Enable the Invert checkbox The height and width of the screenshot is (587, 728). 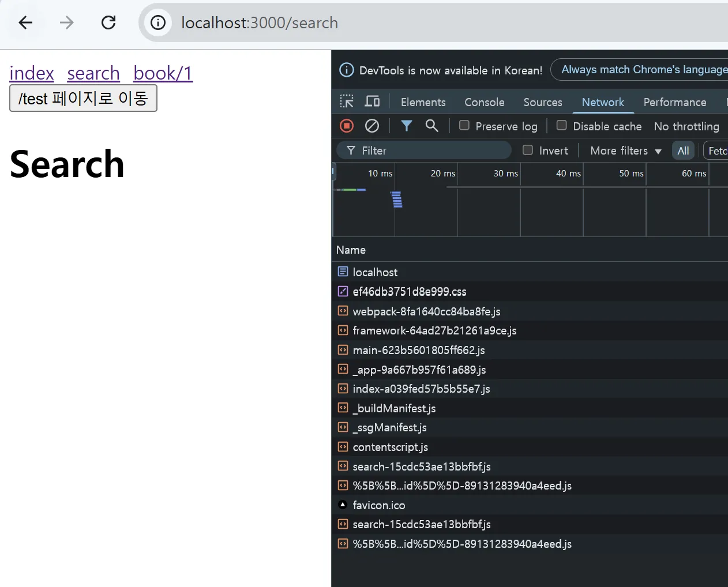pyautogui.click(x=527, y=150)
